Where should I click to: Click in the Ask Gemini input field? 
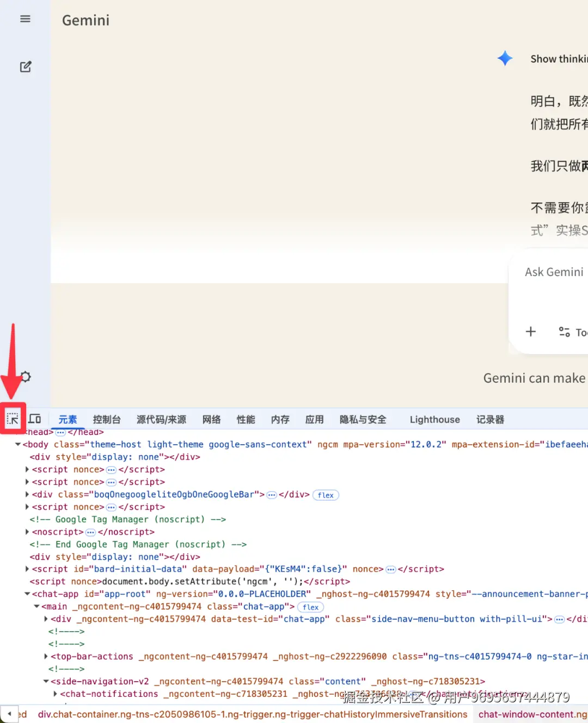pyautogui.click(x=554, y=272)
